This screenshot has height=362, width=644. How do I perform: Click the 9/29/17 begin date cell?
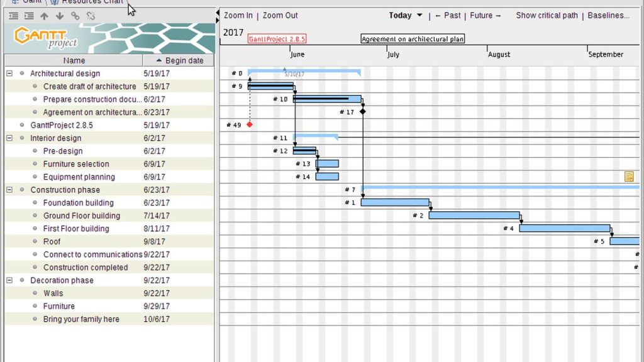(157, 306)
